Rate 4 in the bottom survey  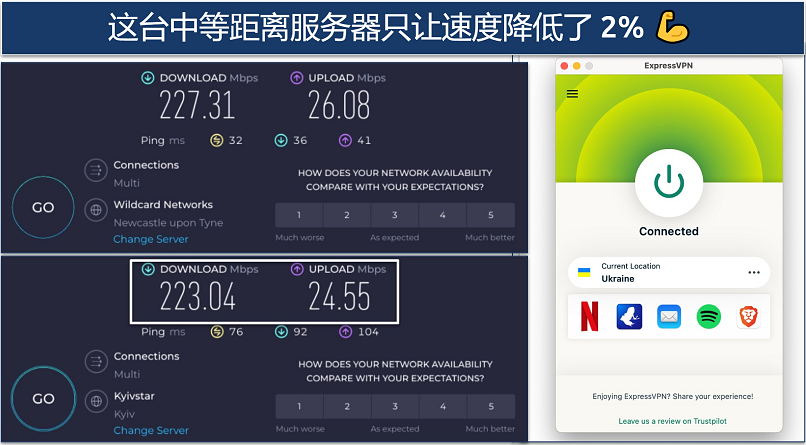coord(443,406)
